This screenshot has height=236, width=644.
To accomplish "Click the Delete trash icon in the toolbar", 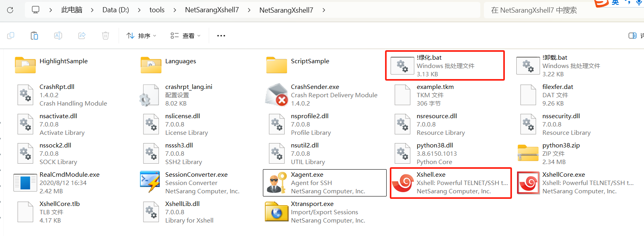I will pos(106,36).
